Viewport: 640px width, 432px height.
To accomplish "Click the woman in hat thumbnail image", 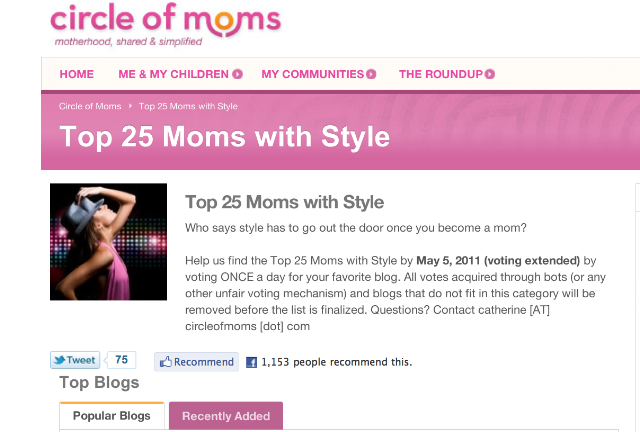I will (108, 242).
